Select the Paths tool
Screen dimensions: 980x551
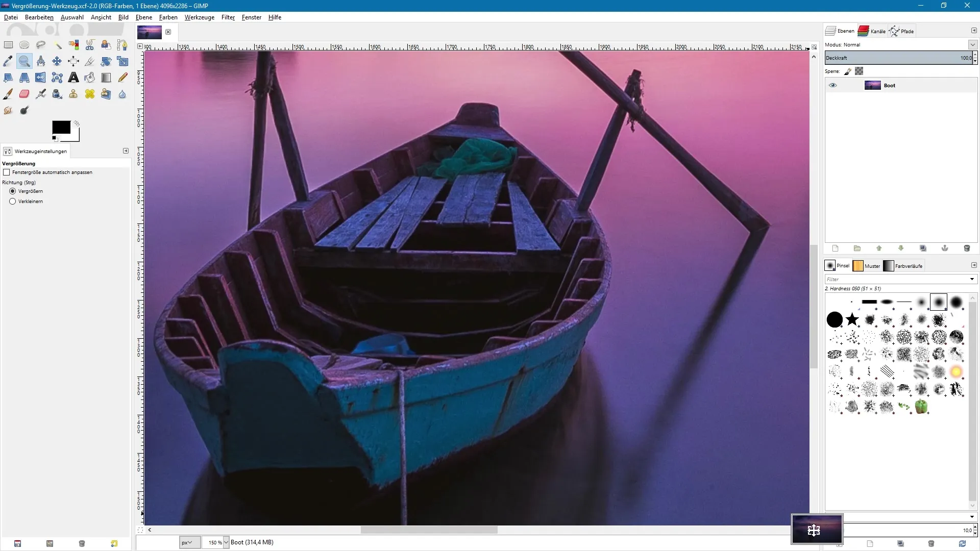pyautogui.click(x=122, y=45)
